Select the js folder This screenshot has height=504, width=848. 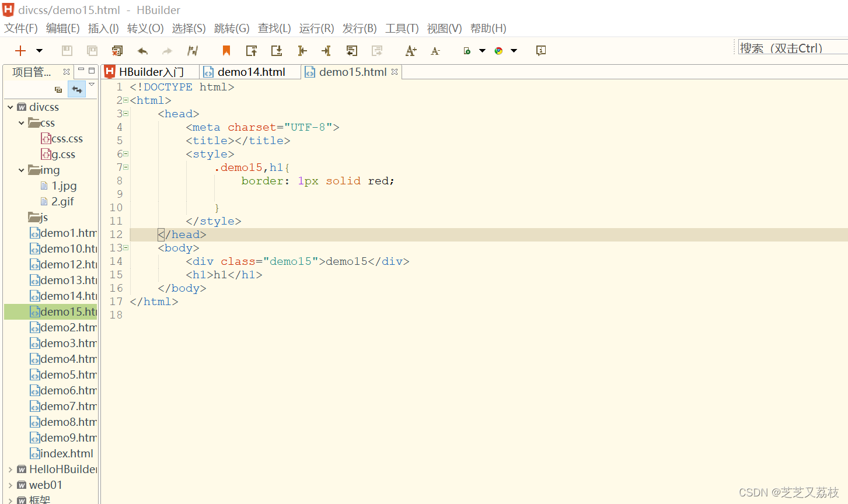pos(39,218)
